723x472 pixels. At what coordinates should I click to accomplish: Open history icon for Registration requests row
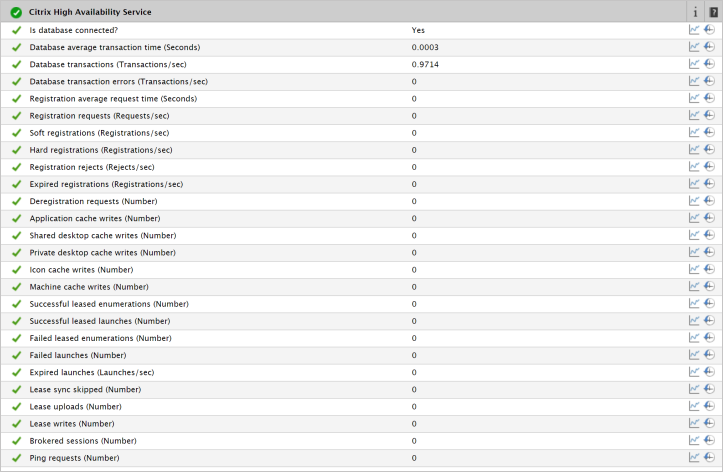[709, 115]
